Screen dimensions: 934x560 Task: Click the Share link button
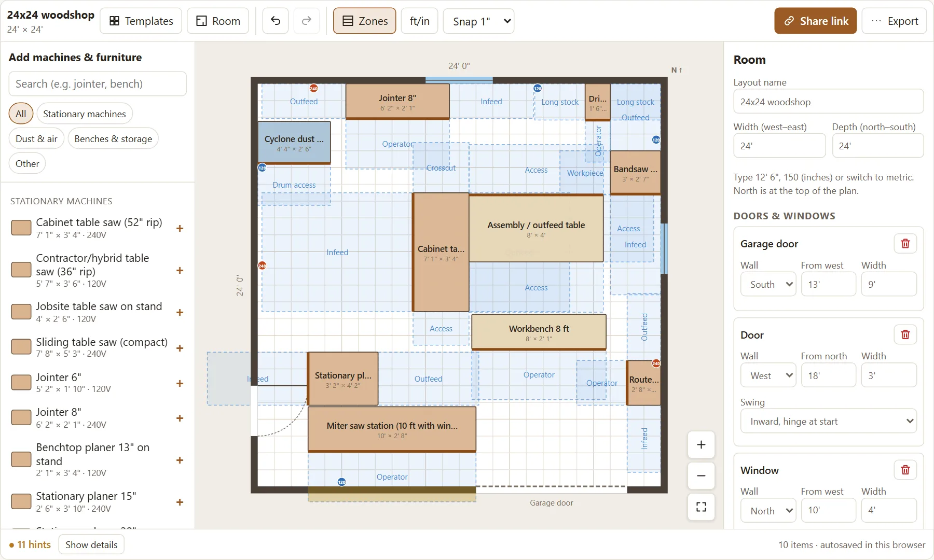pos(816,21)
